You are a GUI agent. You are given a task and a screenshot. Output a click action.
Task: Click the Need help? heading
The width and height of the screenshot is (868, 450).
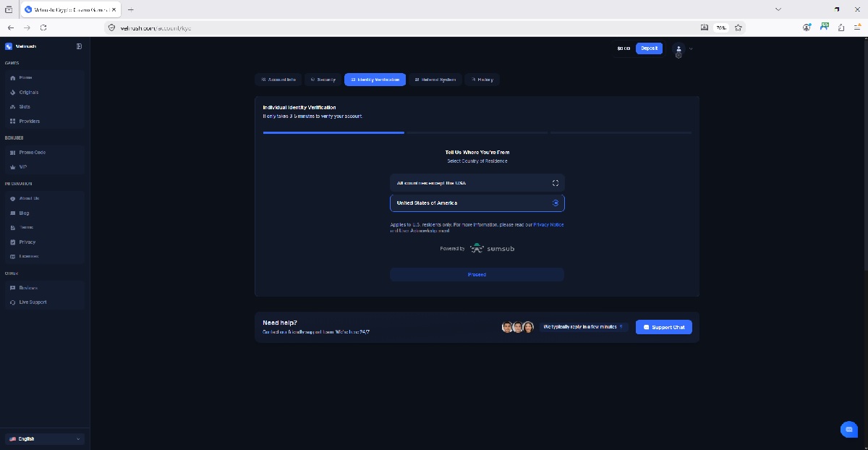[x=280, y=323]
